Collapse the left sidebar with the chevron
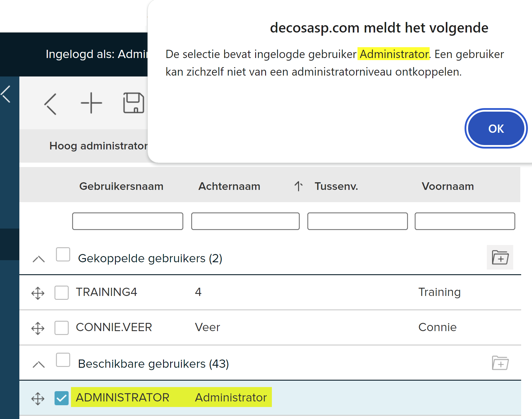The image size is (532, 419). pyautogui.click(x=6, y=94)
